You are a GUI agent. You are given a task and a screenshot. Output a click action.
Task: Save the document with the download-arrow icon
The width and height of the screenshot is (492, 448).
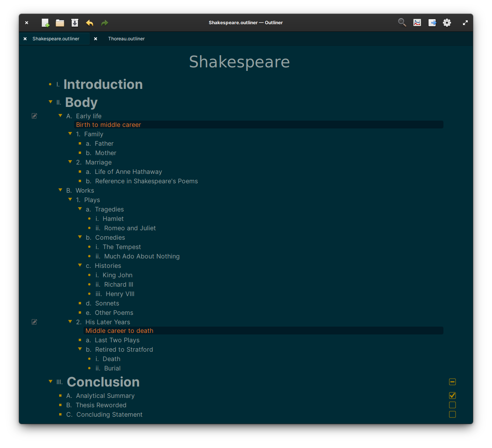click(75, 23)
